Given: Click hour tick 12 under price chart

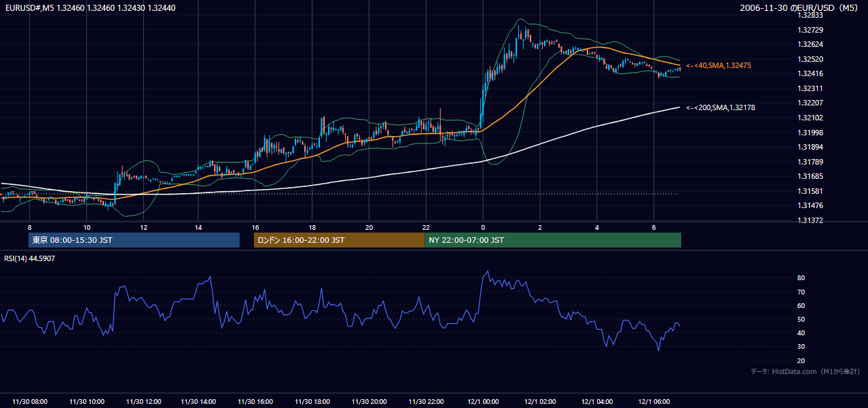Looking at the screenshot, I should 143,227.
